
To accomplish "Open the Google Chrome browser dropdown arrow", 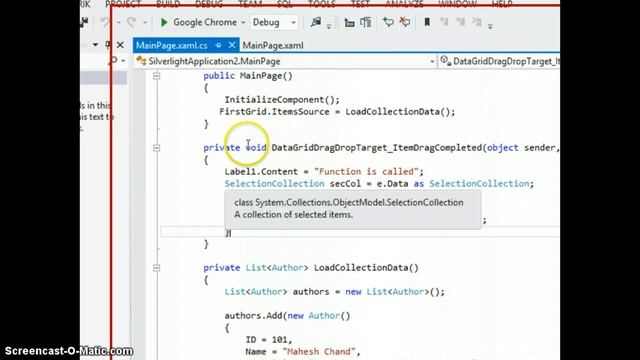I will [243, 22].
